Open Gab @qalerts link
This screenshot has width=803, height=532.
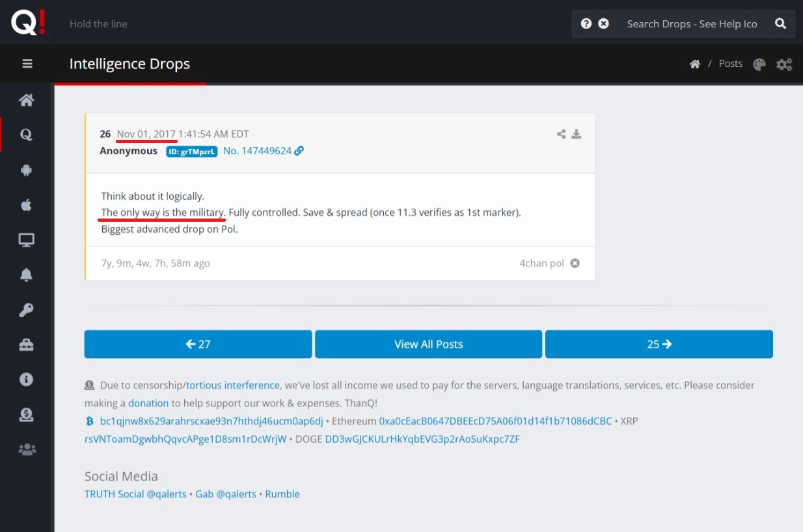226,494
